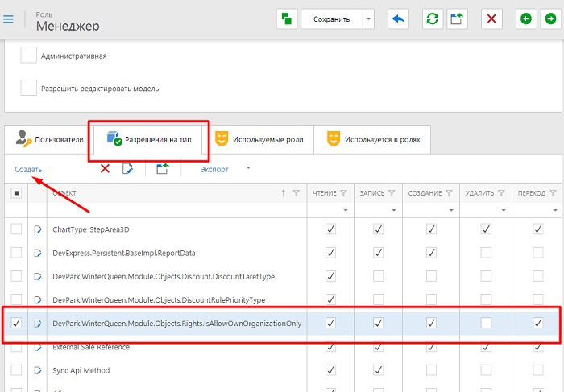
Task: Open Создание filter row dropdown
Action: point(451,210)
